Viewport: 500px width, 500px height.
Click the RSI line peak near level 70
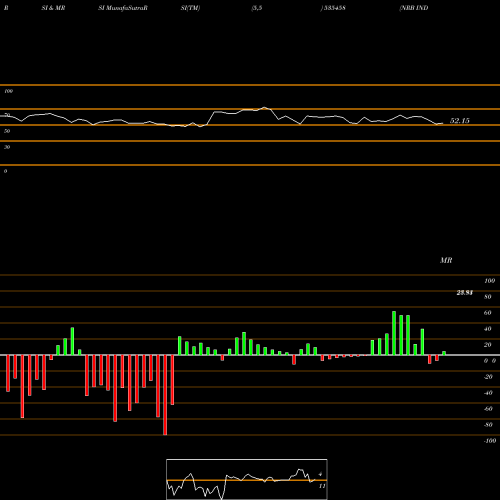(265, 107)
